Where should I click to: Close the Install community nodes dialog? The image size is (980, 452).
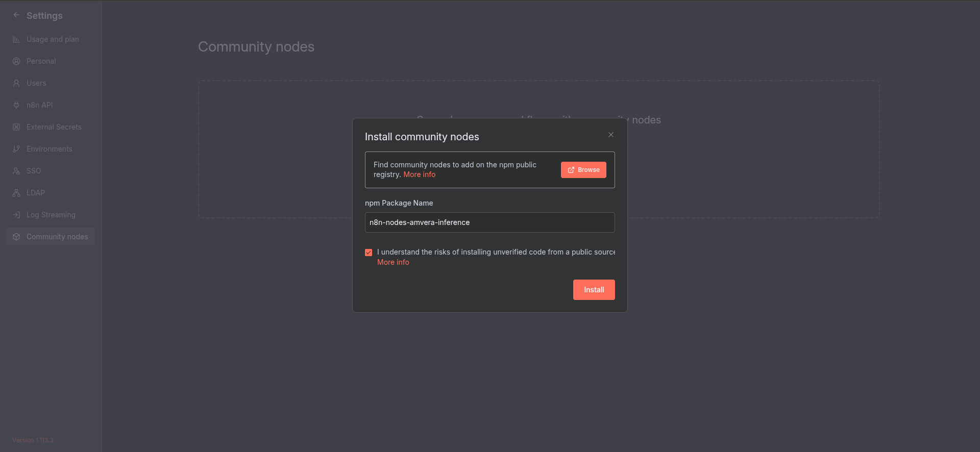[611, 135]
